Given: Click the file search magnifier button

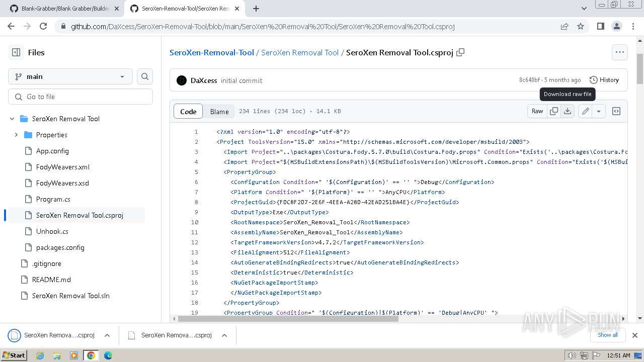Looking at the screenshot, I should [x=145, y=76].
